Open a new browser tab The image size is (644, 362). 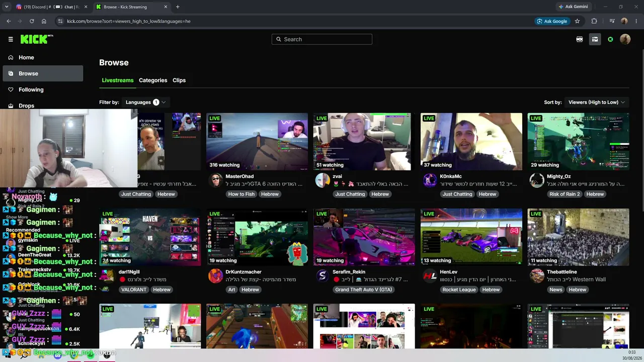(x=178, y=7)
